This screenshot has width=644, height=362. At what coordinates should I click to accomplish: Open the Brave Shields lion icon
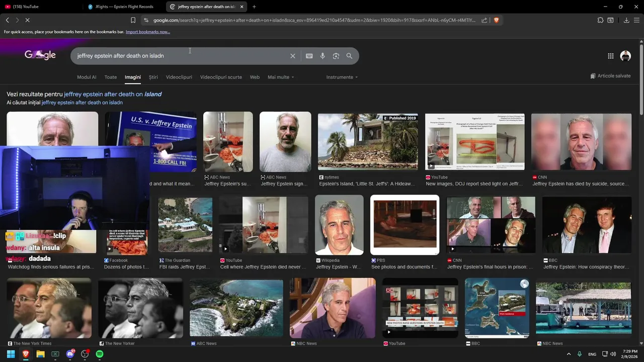pyautogui.click(x=496, y=20)
